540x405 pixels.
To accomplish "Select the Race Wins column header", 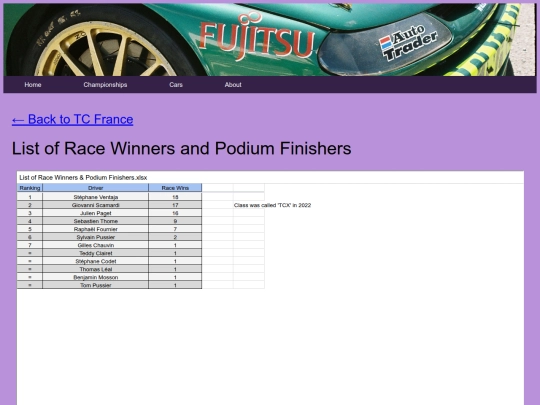I will click(175, 188).
